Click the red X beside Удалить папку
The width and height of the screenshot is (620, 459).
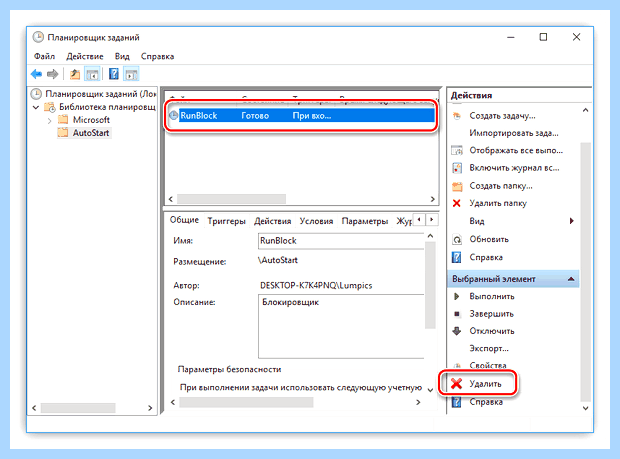pyautogui.click(x=457, y=203)
